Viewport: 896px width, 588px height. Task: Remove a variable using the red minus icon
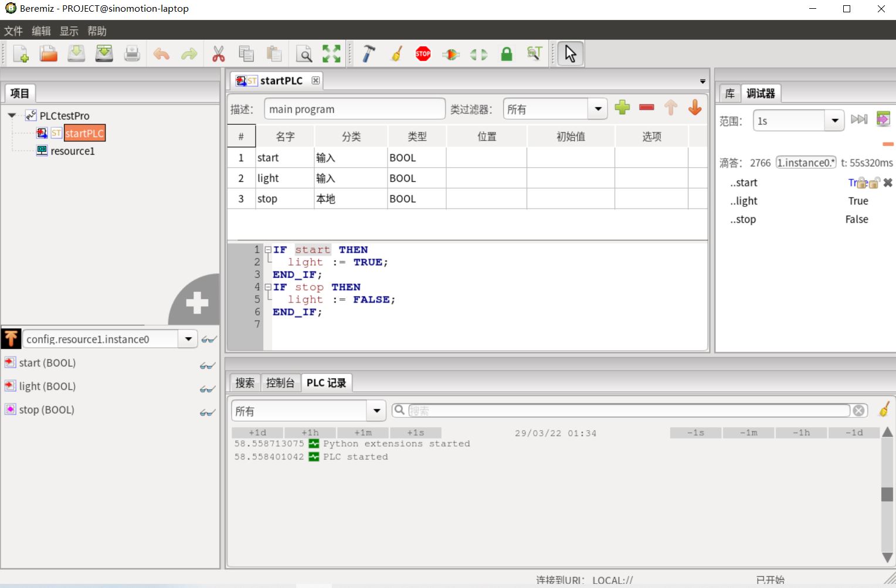(x=646, y=108)
